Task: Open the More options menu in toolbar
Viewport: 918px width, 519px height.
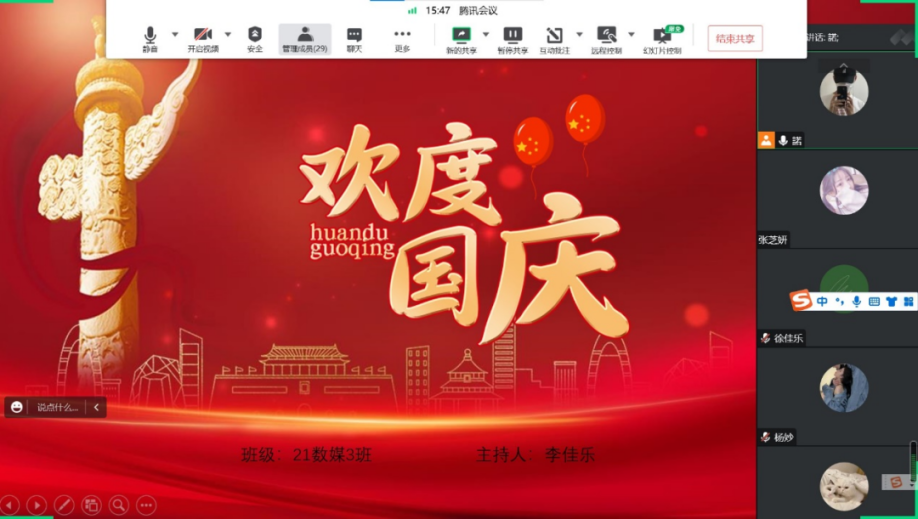Action: (x=402, y=39)
